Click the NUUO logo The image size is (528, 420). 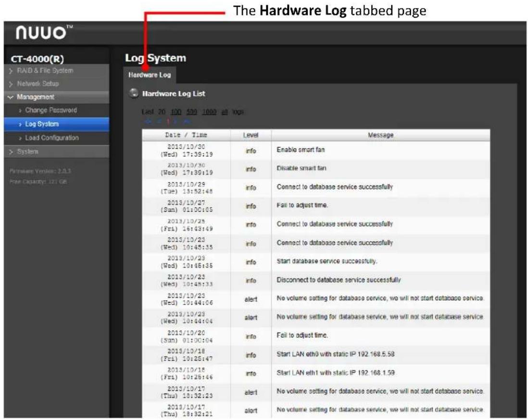pyautogui.click(x=44, y=33)
